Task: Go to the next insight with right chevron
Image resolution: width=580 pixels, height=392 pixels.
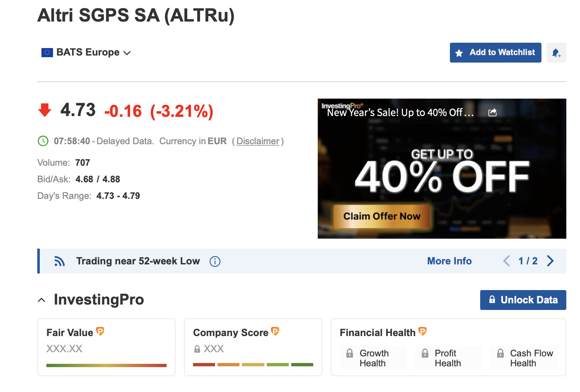Action: [550, 261]
